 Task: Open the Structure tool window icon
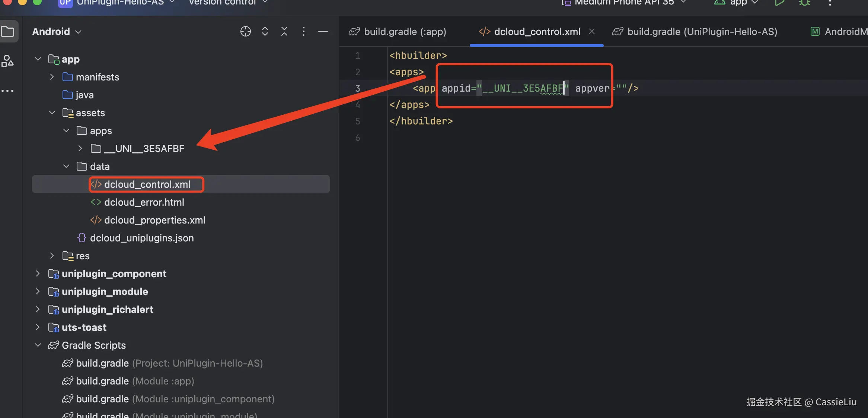8,61
